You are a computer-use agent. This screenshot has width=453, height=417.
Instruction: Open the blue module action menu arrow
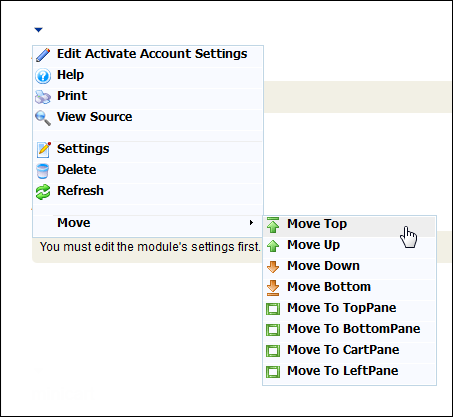click(x=38, y=30)
